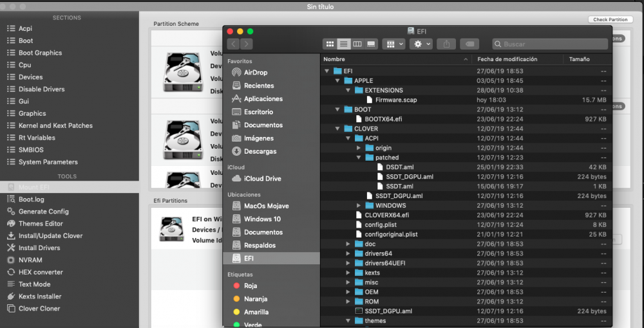Open the Boot.log tool icon
The height and width of the screenshot is (328, 644).
[x=11, y=199]
